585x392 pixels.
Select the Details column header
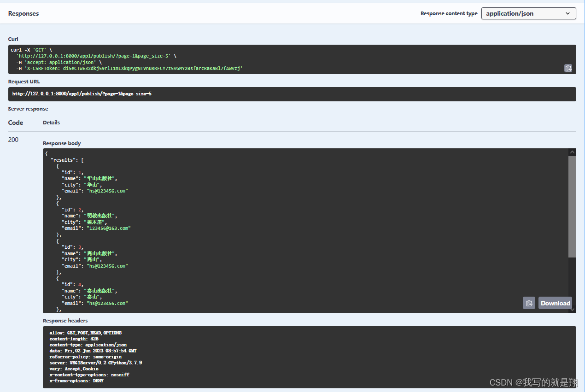coord(51,123)
